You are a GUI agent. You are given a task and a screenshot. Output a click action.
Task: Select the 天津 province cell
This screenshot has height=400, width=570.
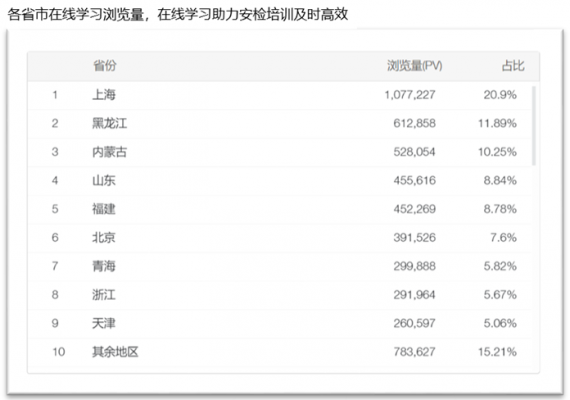104,323
